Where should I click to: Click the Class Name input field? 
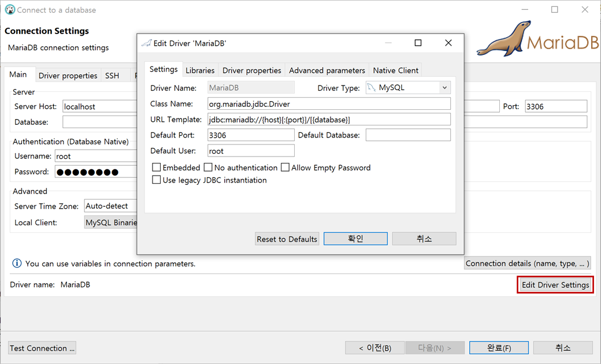pyautogui.click(x=329, y=104)
